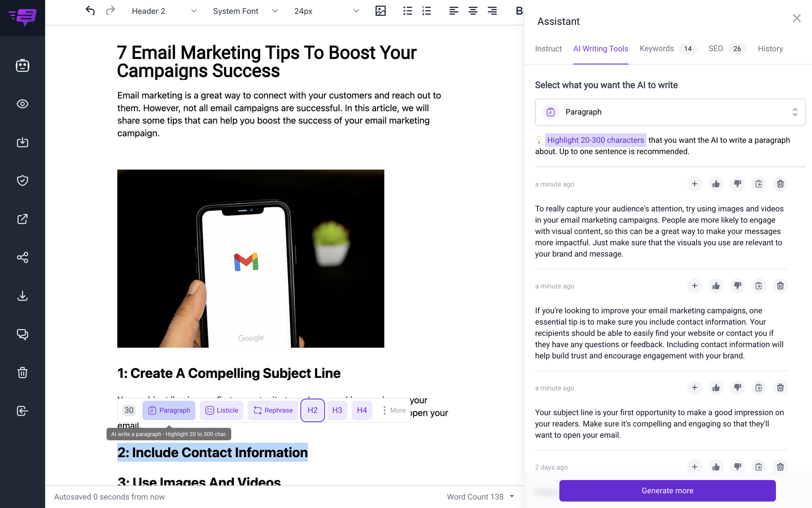Click the undo arrow icon
This screenshot has height=508, width=812.
(89, 11)
